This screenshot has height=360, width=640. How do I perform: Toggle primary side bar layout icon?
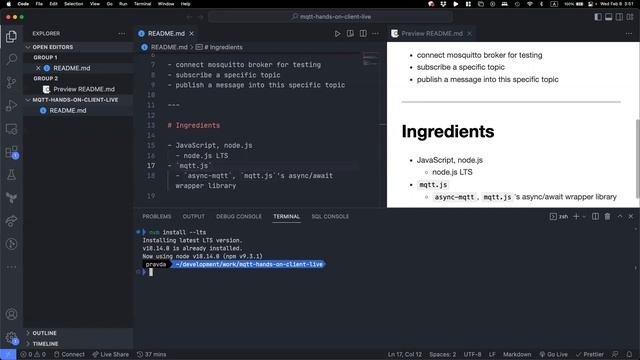click(598, 17)
